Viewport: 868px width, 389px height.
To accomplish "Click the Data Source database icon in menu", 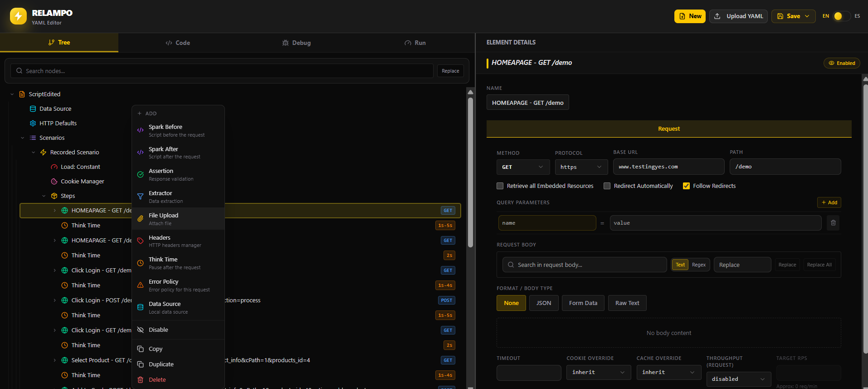I will [x=141, y=307].
